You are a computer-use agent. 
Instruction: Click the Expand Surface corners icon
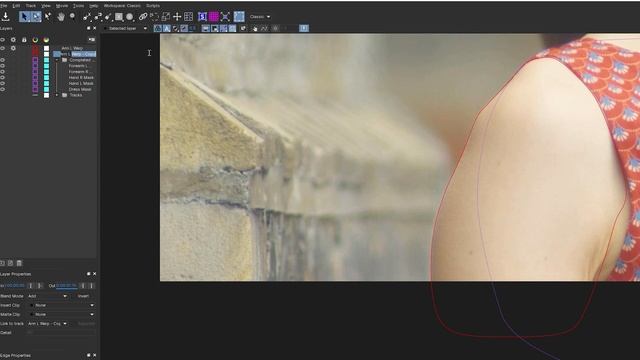point(225,17)
